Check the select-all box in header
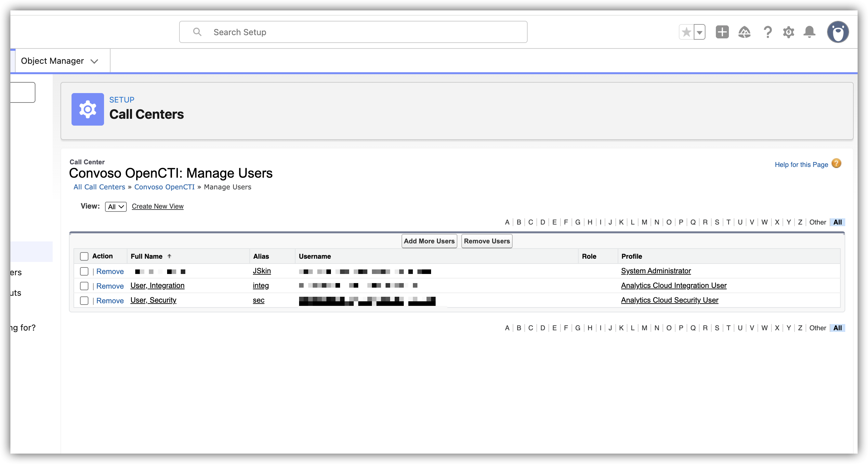Image resolution: width=868 pixels, height=464 pixels. coord(84,256)
